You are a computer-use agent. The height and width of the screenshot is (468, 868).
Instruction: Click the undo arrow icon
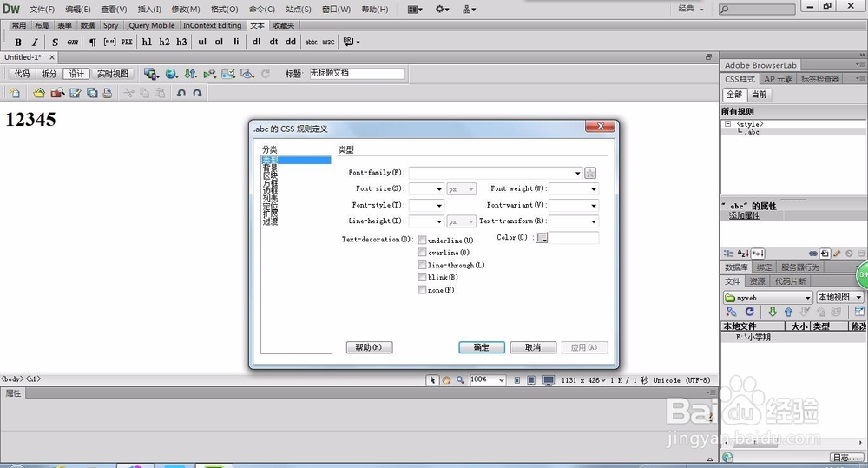(x=181, y=93)
